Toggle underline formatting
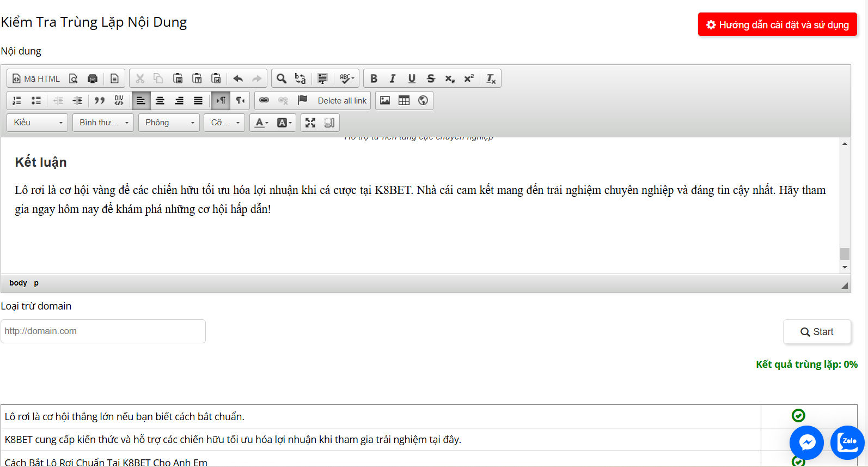 click(x=412, y=78)
